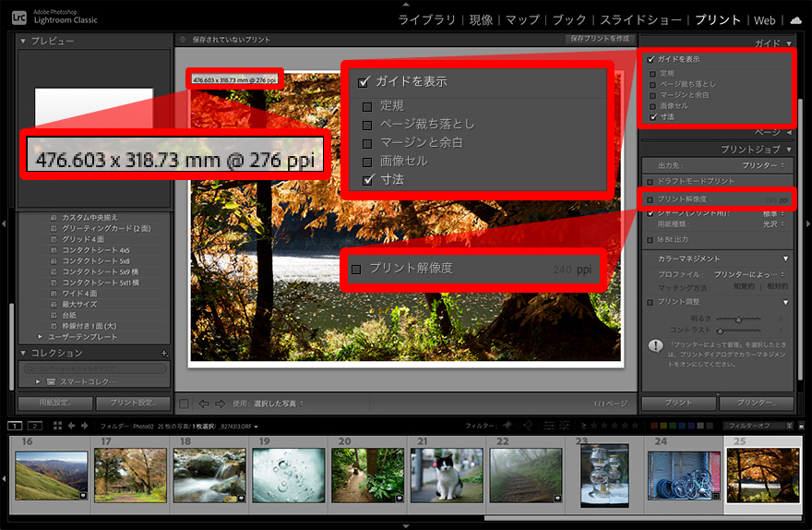Go to the previous page using the left arrow
812x530 pixels.
(204, 404)
